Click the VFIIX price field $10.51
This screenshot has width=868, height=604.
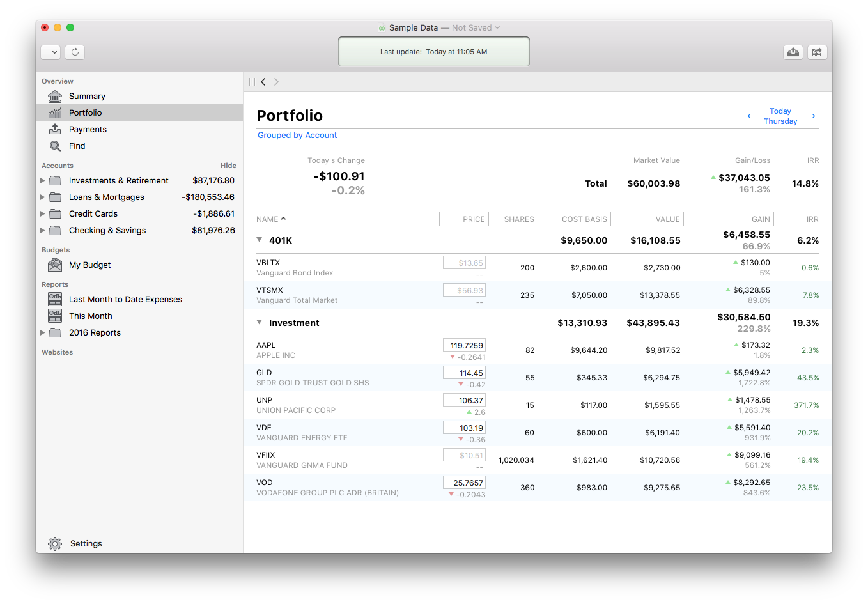[x=464, y=455]
